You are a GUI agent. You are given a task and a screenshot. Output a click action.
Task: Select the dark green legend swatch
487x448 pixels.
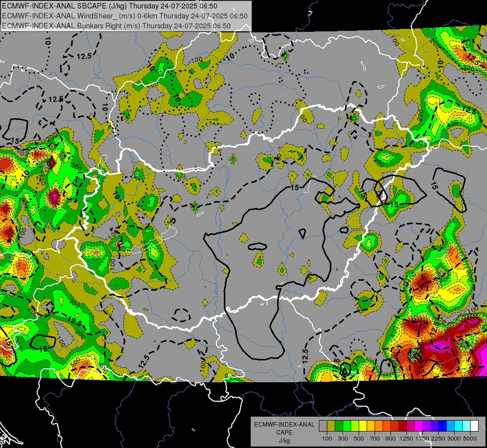pyautogui.click(x=339, y=426)
